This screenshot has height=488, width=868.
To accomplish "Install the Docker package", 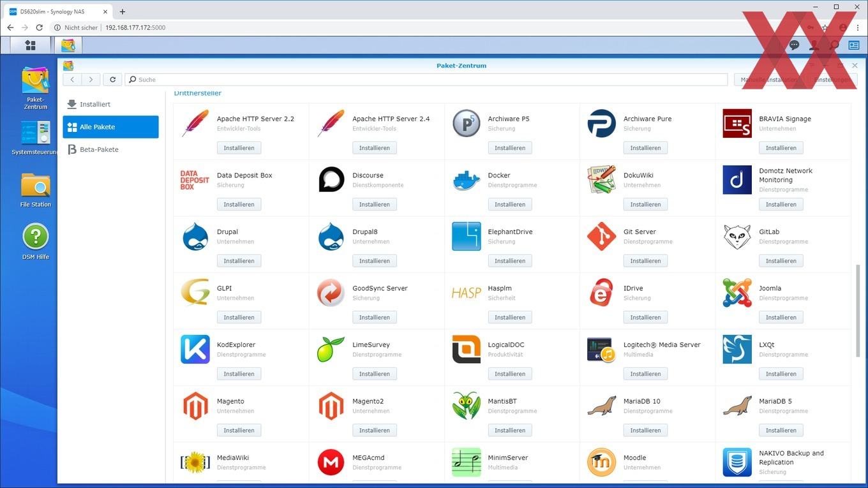I will click(510, 205).
